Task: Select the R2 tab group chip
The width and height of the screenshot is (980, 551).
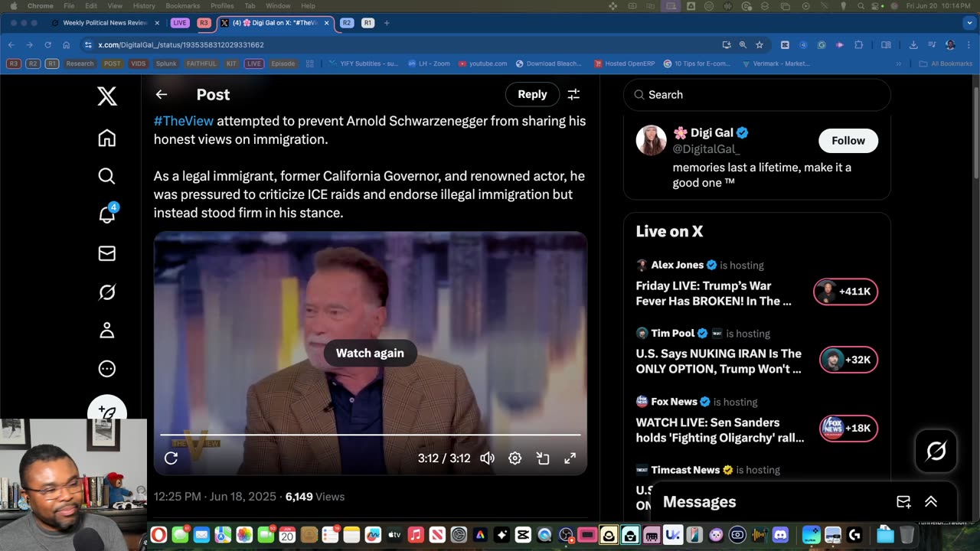Action: click(347, 23)
